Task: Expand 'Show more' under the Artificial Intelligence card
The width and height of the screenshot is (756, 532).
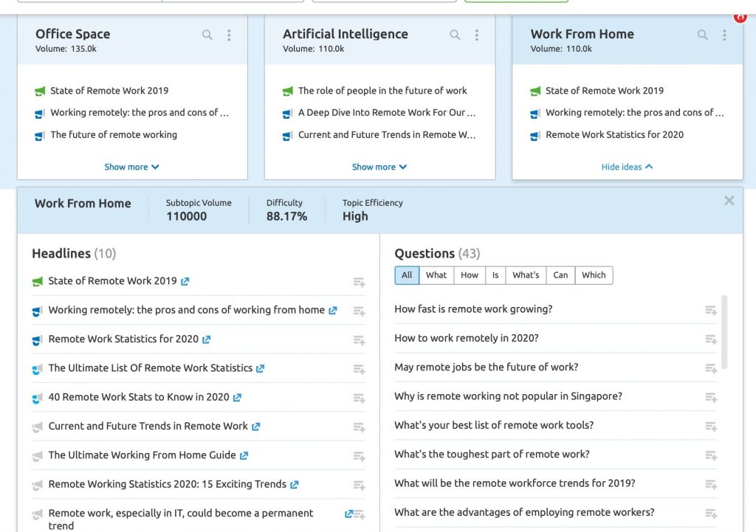Action: tap(379, 167)
